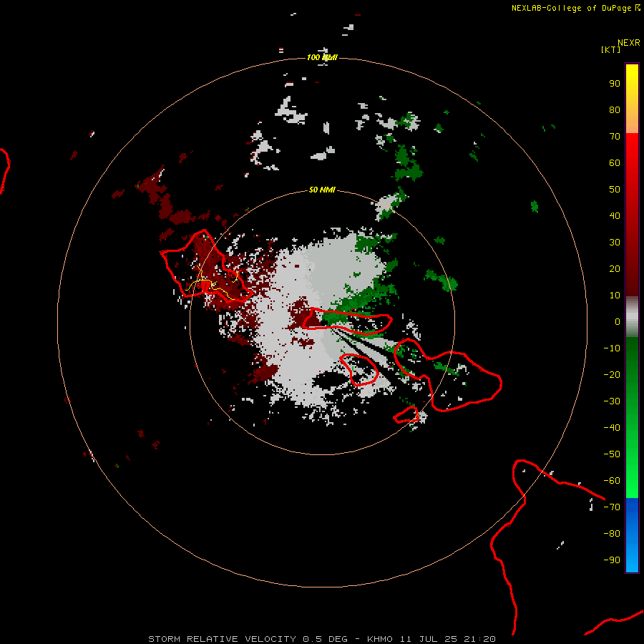
Task: Click the 70 value on the velocity scale
Action: tap(615, 137)
